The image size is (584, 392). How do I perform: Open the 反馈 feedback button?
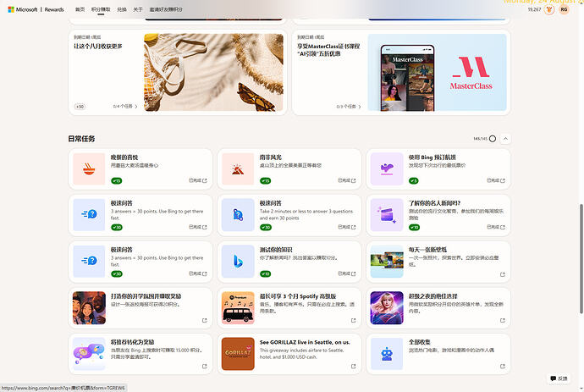tap(559, 378)
